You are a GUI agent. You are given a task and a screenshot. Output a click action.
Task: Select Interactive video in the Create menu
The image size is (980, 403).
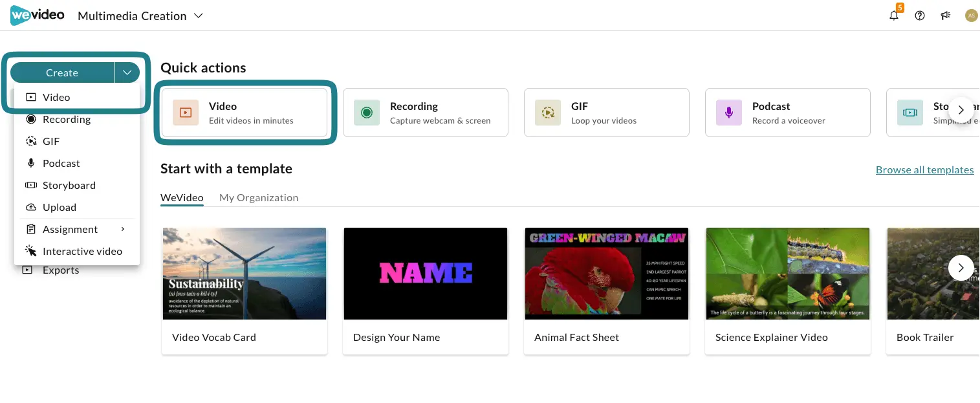click(77, 251)
